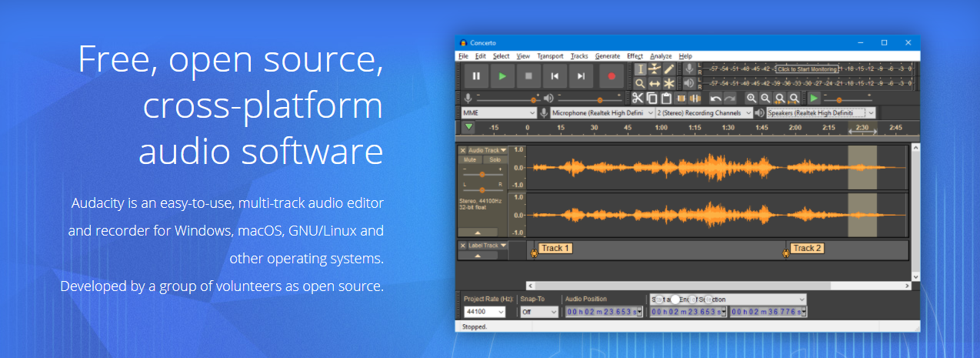This screenshot has width=980, height=358.
Task: Open the Generate menu
Action: coord(608,55)
